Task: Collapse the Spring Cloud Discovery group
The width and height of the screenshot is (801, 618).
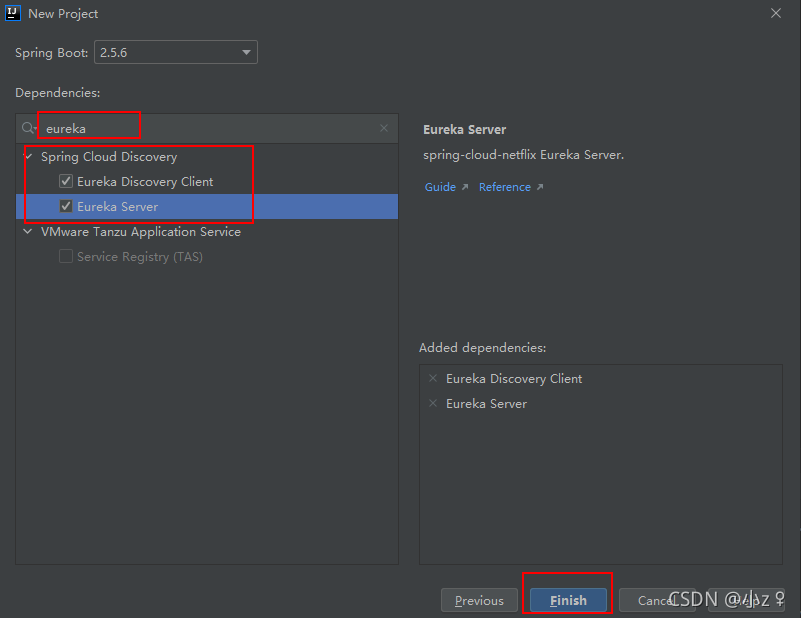Action: click(28, 156)
